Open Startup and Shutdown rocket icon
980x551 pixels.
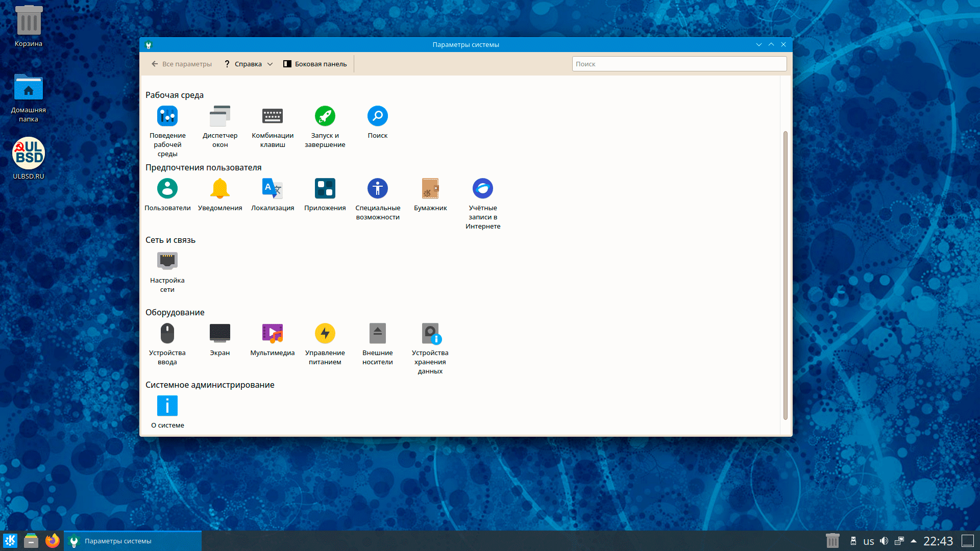tap(325, 117)
